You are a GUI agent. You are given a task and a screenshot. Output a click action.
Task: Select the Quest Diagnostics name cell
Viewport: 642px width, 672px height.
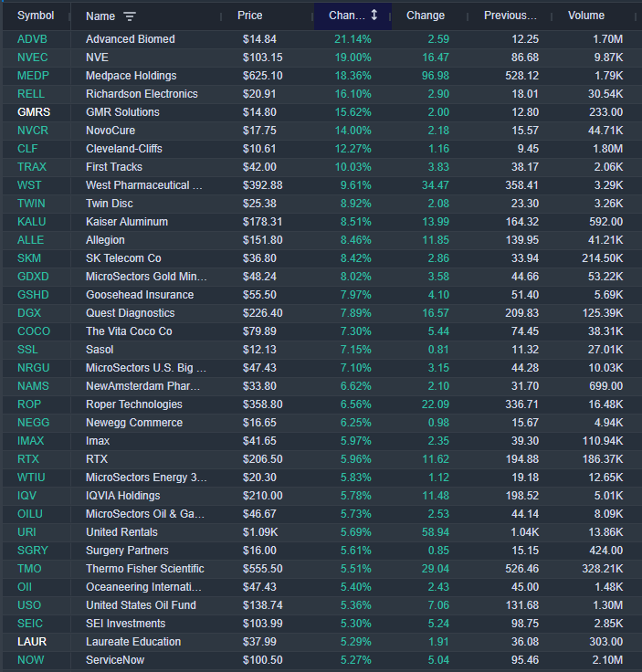click(x=131, y=313)
